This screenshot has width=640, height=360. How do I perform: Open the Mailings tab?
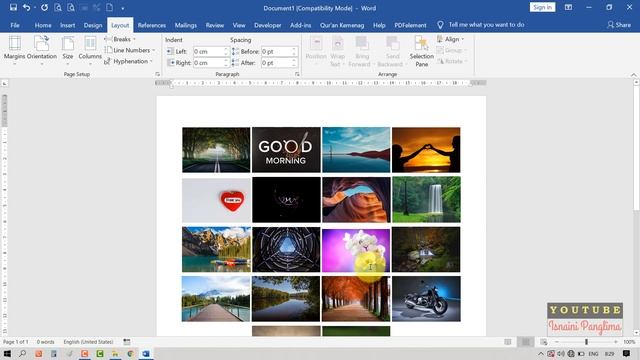(x=185, y=25)
